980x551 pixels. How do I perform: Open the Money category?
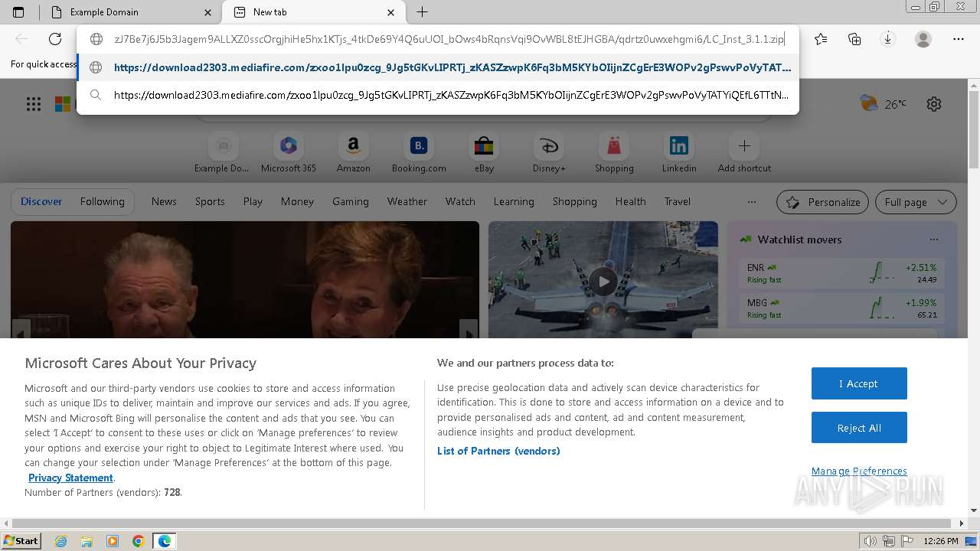pyautogui.click(x=297, y=201)
